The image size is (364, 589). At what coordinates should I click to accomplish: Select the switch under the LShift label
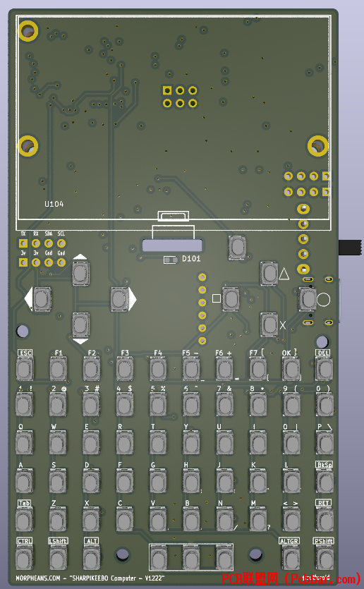click(x=59, y=557)
